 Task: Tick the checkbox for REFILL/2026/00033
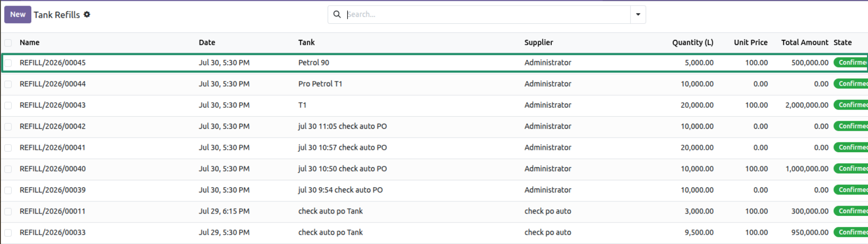8,233
